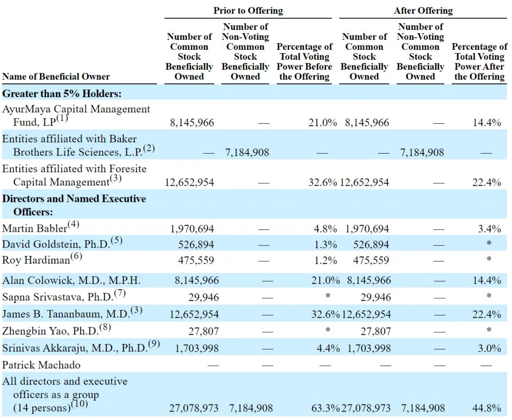Click the 3.0% value for Srinivas Akkaraju

click(x=489, y=348)
